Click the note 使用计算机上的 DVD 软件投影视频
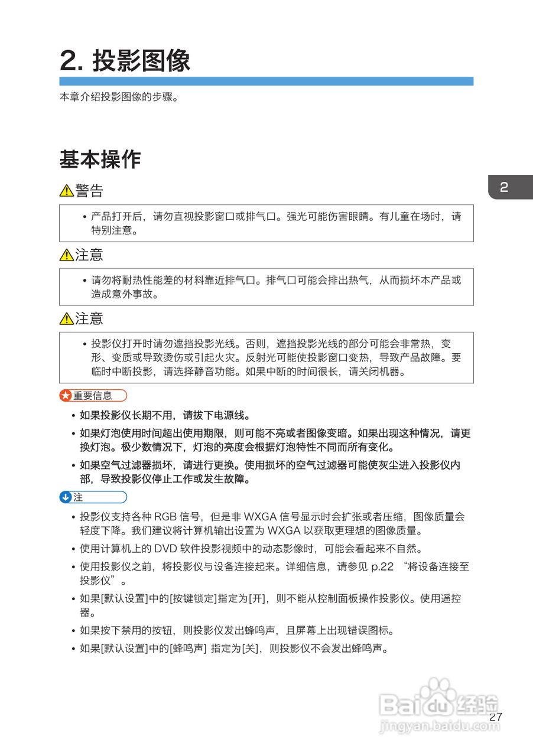This screenshot has height=756, width=533. [x=251, y=549]
